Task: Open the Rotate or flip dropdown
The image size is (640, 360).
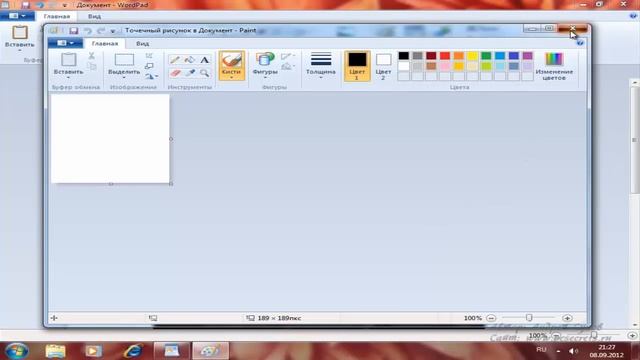Action: [x=151, y=76]
